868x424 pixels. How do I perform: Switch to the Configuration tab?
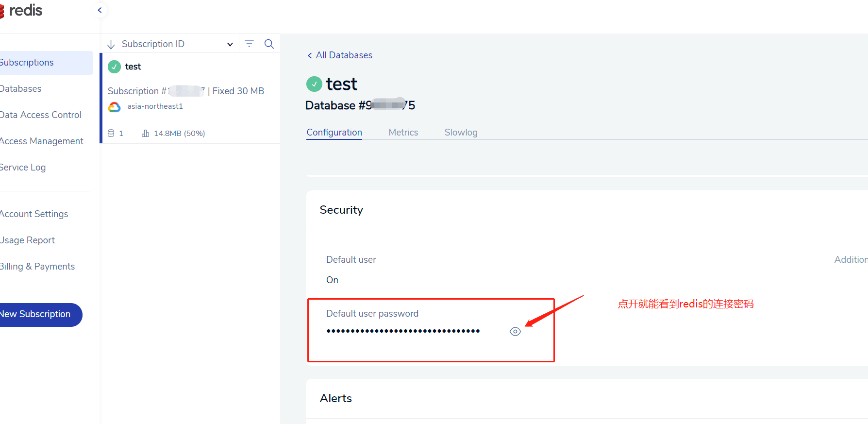pyautogui.click(x=334, y=133)
